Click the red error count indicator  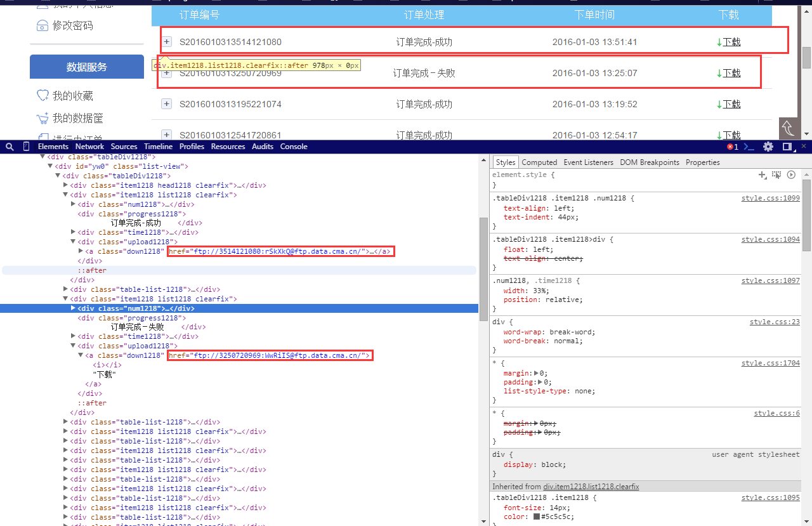pos(732,147)
